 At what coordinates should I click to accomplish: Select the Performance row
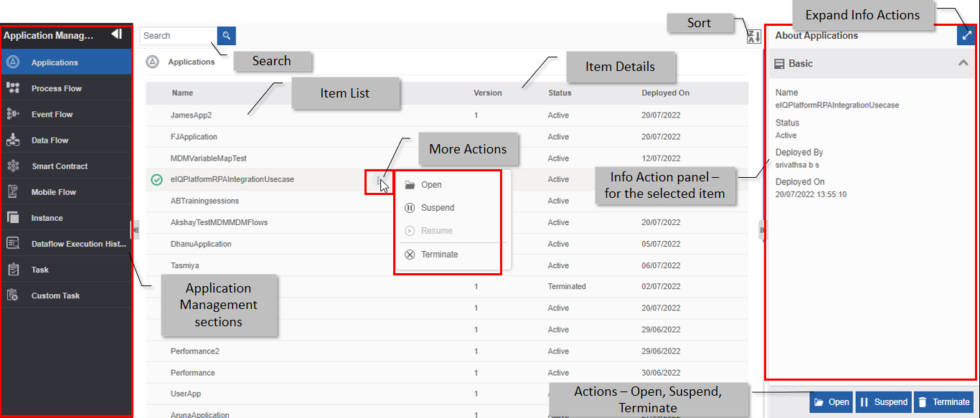click(x=447, y=373)
